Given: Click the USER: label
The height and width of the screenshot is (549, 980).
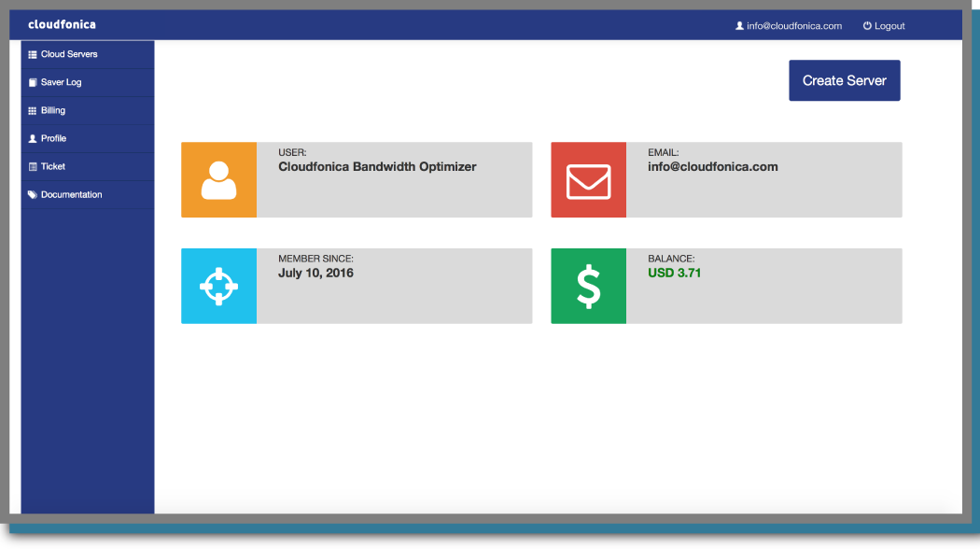Looking at the screenshot, I should 292,152.
